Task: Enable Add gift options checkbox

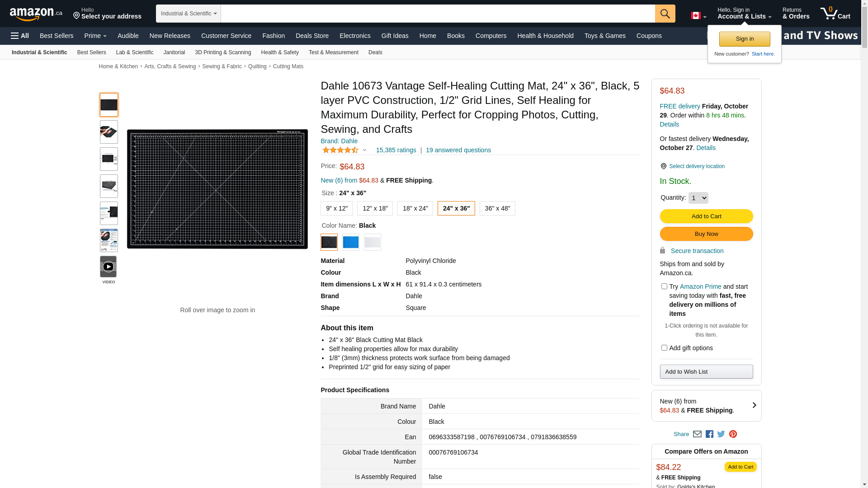Action: click(664, 348)
